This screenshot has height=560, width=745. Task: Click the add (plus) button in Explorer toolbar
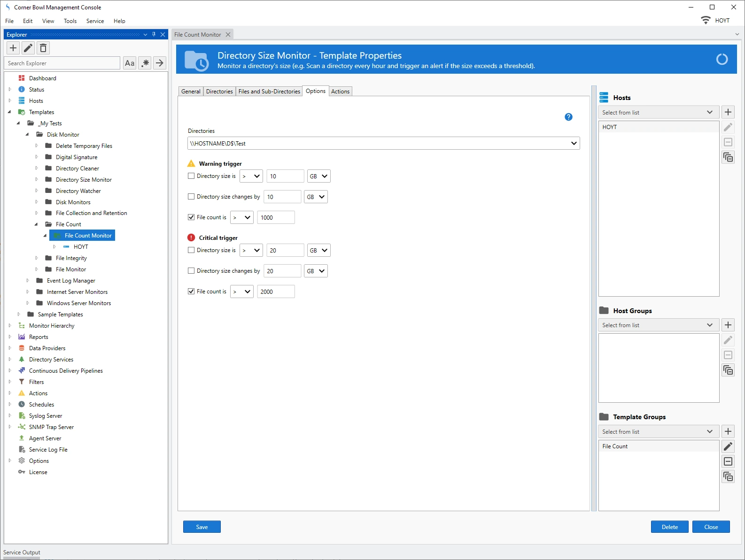coord(13,48)
